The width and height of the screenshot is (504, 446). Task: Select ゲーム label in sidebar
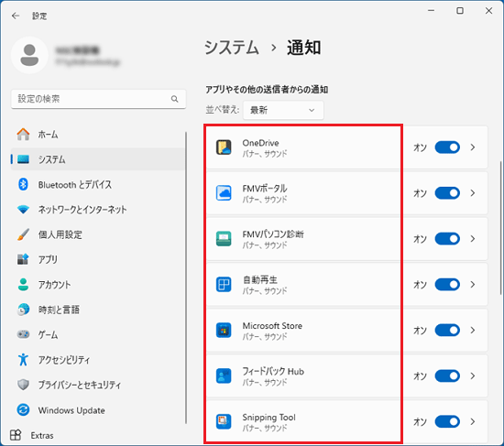click(x=48, y=335)
